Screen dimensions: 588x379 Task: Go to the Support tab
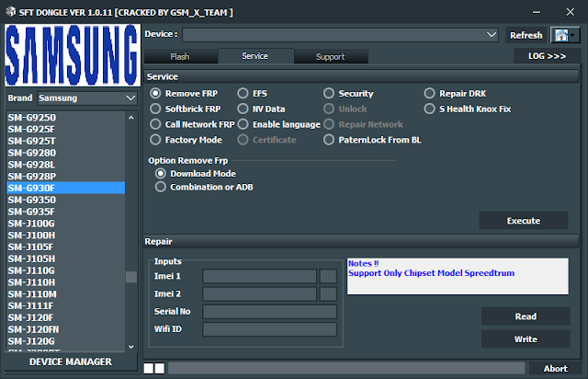click(x=331, y=57)
